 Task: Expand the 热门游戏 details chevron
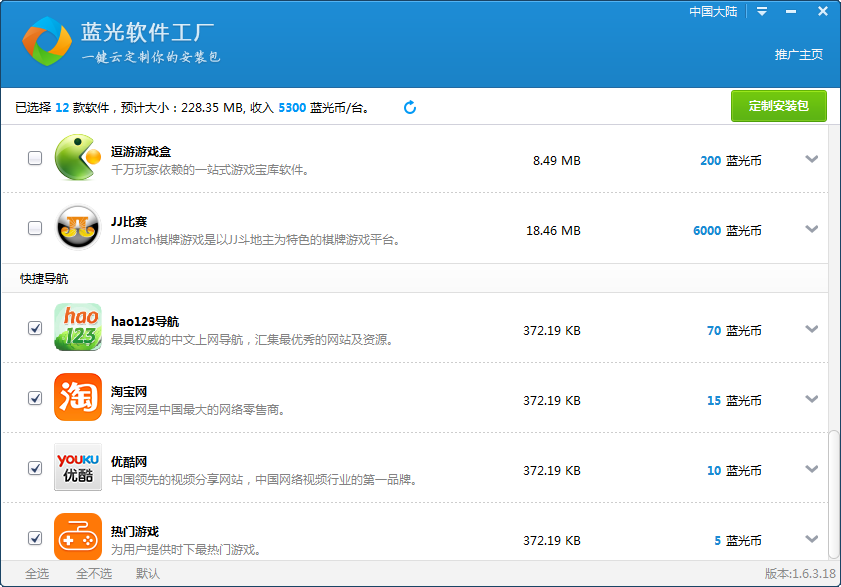click(812, 537)
